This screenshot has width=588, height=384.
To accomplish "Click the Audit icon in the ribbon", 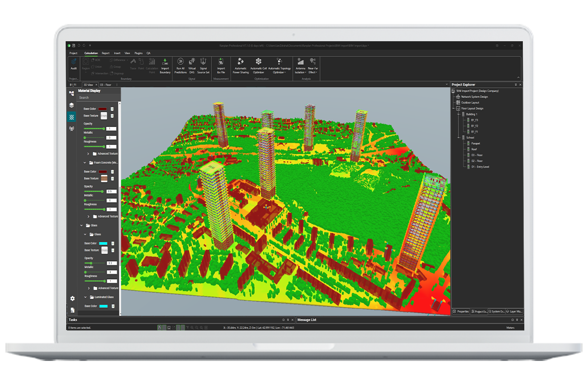I will (x=73, y=62).
